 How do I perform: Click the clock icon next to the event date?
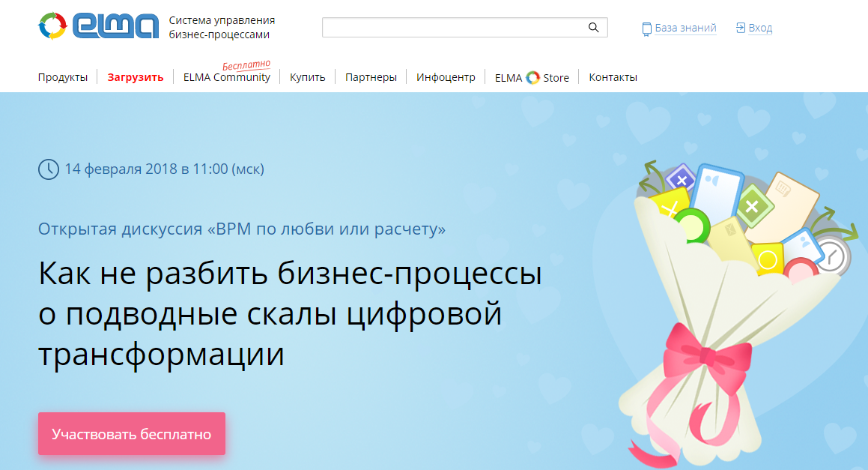point(46,169)
